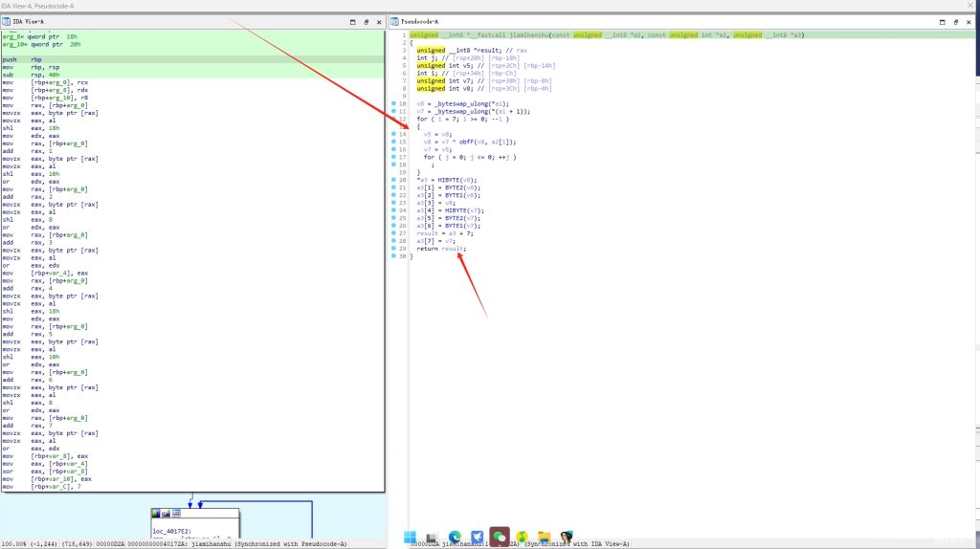Toggle breakpoint dot on pseudocode line 27
The width and height of the screenshot is (980, 549).
[x=393, y=233]
